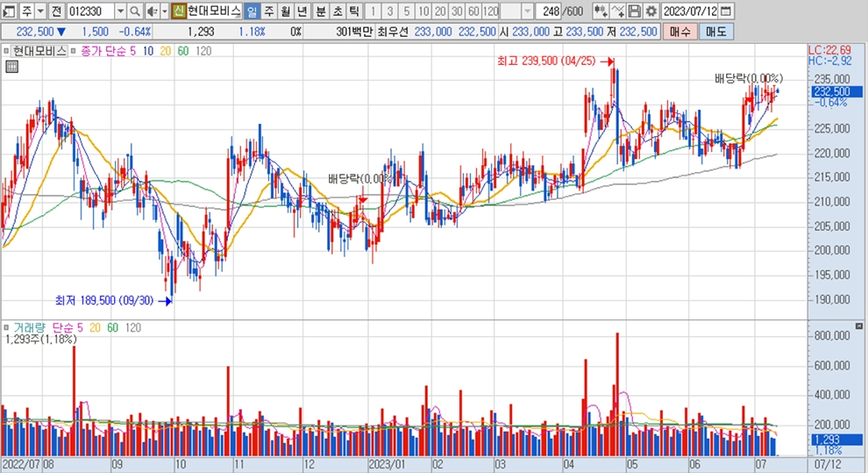This screenshot has width=868, height=473.
Task: Switch to the 틱 tick chart
Action: coord(354,11)
